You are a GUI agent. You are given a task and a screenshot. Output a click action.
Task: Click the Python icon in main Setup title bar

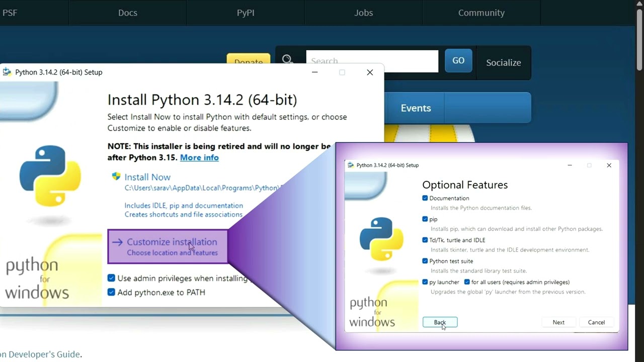(x=7, y=72)
